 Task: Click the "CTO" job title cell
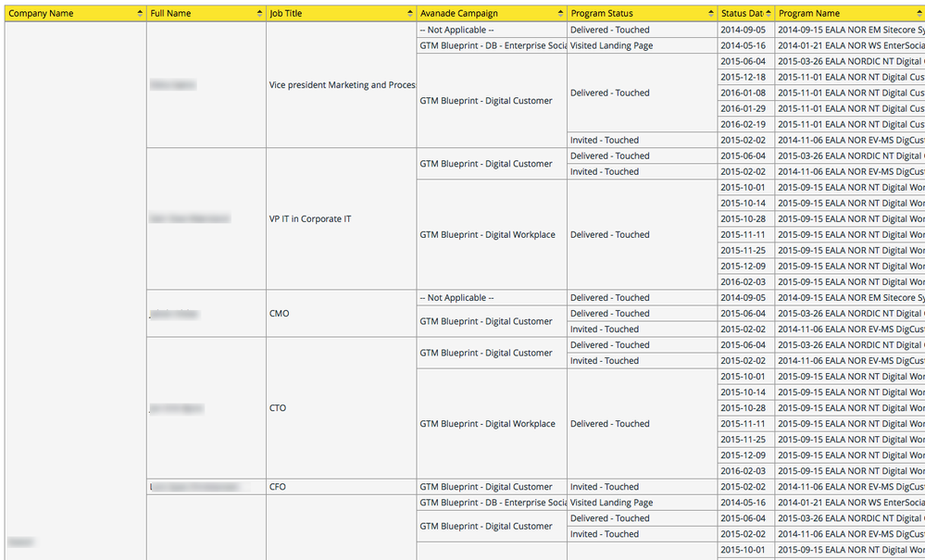(342, 408)
